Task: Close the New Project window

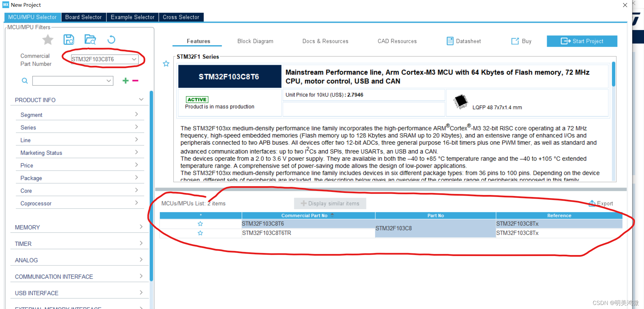Action: (x=625, y=5)
